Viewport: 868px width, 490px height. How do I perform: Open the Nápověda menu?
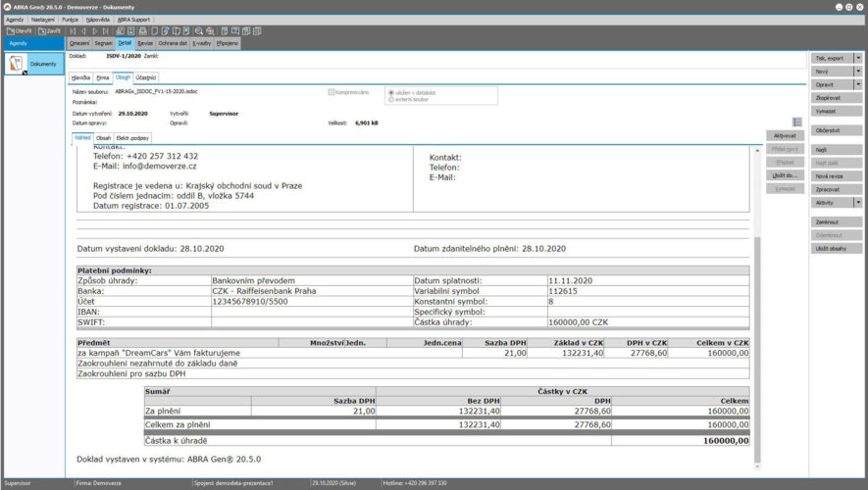[x=97, y=19]
